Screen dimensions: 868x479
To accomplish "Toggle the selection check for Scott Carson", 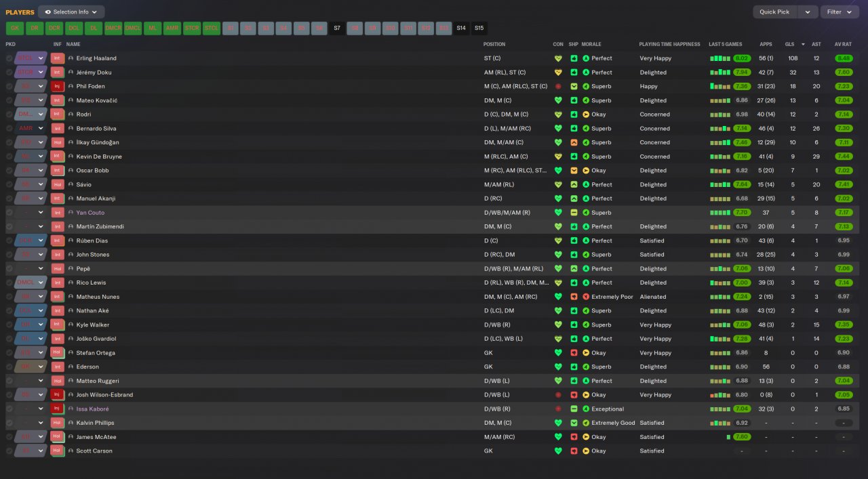I will click(x=9, y=451).
